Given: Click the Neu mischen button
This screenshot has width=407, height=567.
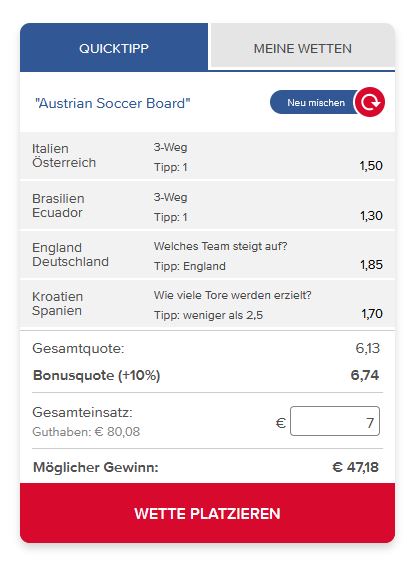Looking at the screenshot, I should [316, 102].
